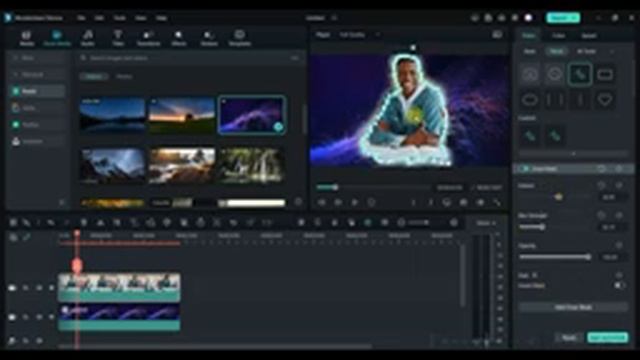This screenshot has width=640, height=360.
Task: Play the preview in the player
Action: click(x=355, y=202)
